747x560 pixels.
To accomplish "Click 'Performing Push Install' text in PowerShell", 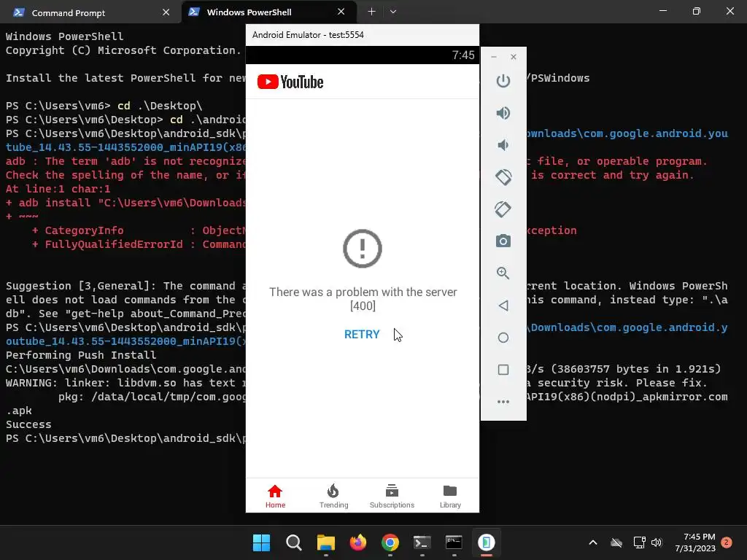I will [81, 355].
